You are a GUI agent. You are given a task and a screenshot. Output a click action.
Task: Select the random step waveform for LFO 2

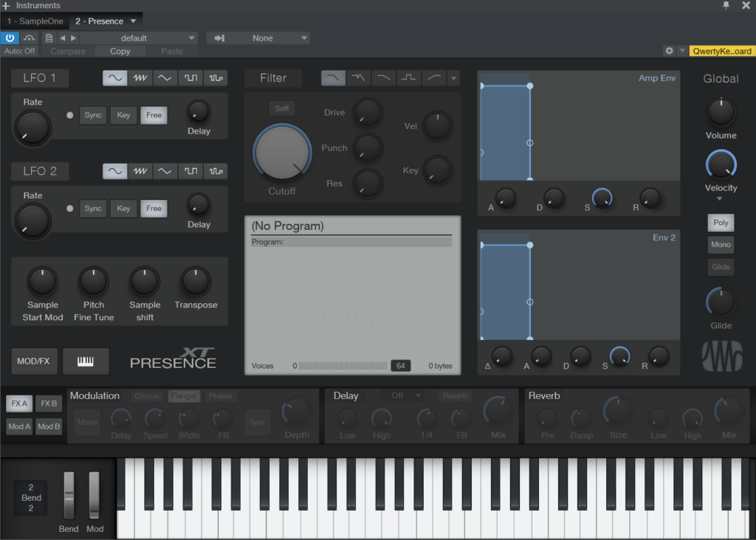click(x=216, y=171)
